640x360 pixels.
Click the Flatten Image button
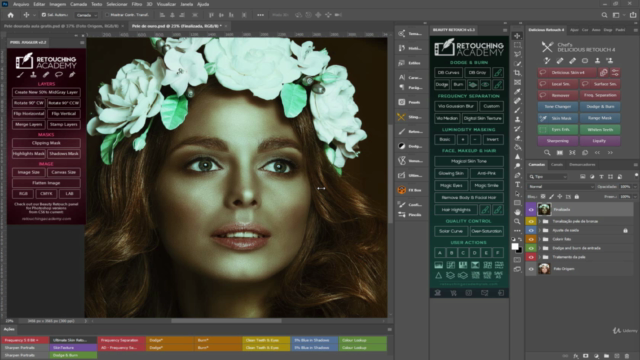pos(46,183)
